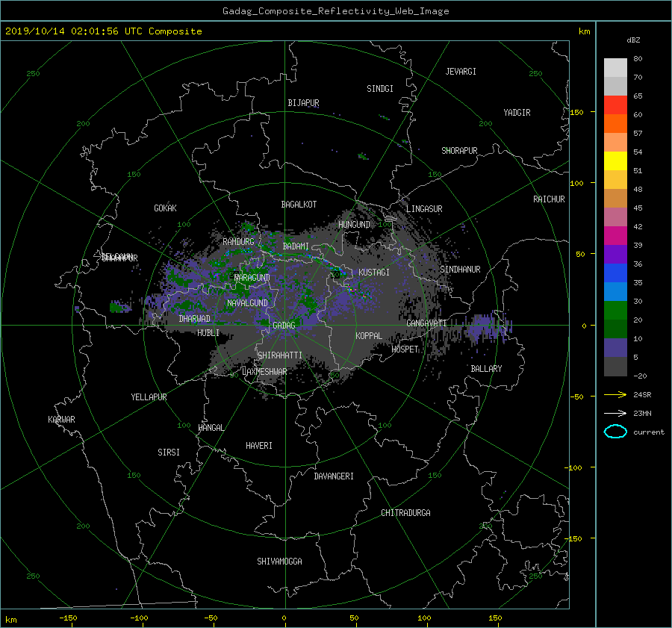
Task: Click the HUNGUND town label
Action: pos(354,225)
